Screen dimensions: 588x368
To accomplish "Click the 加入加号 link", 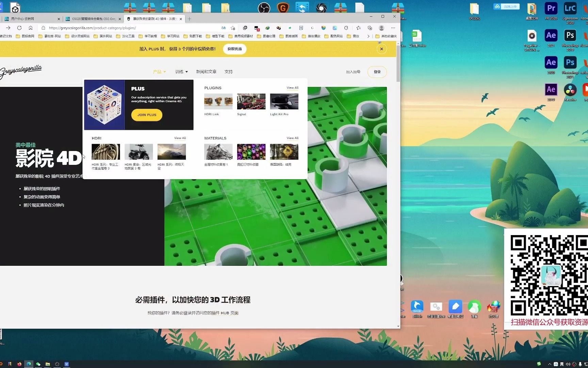I will [x=353, y=72].
